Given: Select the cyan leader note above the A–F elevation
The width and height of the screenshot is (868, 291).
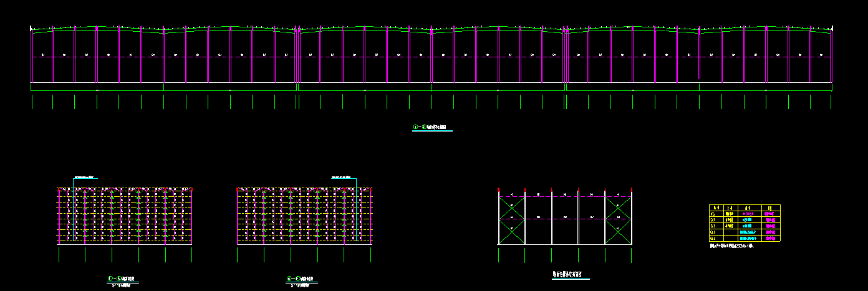Looking at the screenshot, I should [x=342, y=177].
